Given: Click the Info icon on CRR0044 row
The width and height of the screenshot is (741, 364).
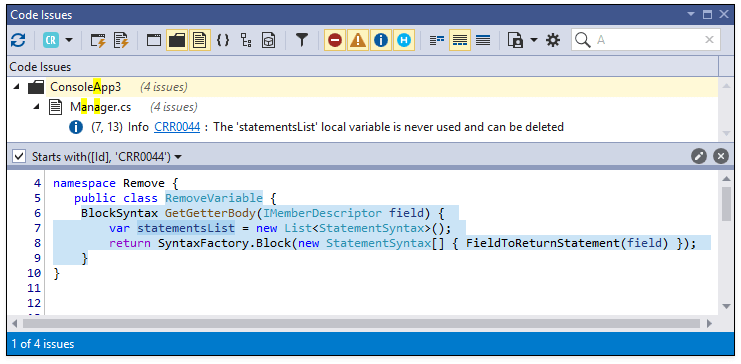Looking at the screenshot, I should 76,127.
